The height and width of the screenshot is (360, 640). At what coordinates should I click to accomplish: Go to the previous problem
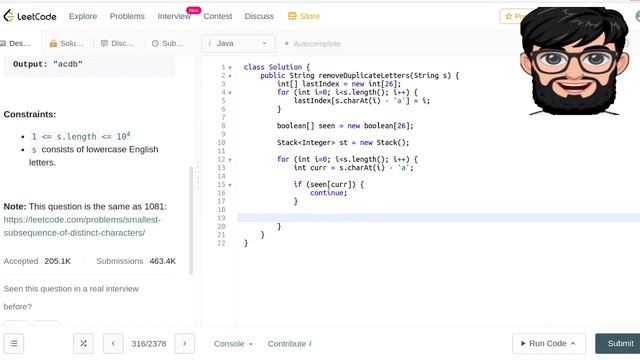113,344
